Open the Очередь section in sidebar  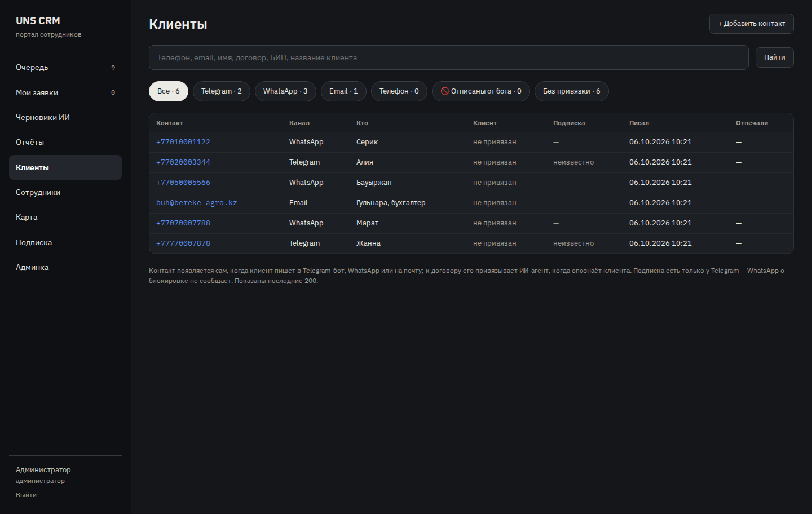tap(65, 68)
